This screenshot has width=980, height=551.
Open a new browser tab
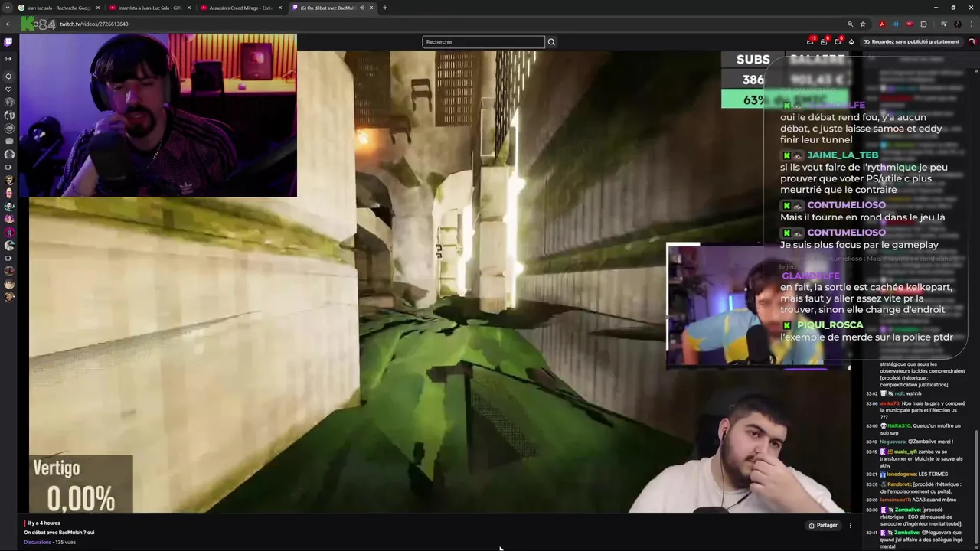pos(384,8)
